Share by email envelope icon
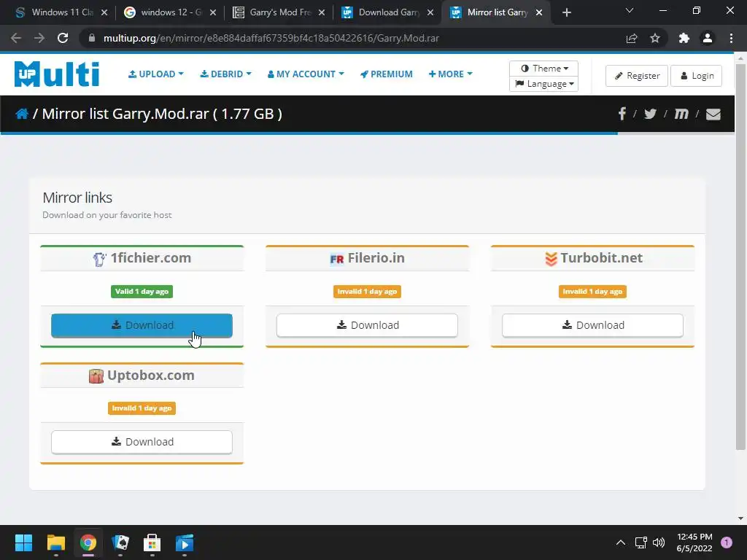The height and width of the screenshot is (560, 747). (713, 114)
